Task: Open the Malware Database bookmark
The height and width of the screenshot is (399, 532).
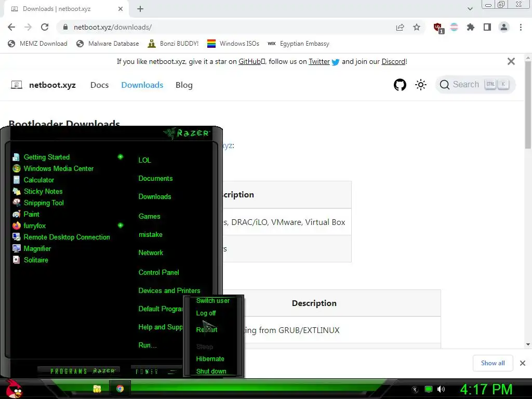Action: [108, 44]
